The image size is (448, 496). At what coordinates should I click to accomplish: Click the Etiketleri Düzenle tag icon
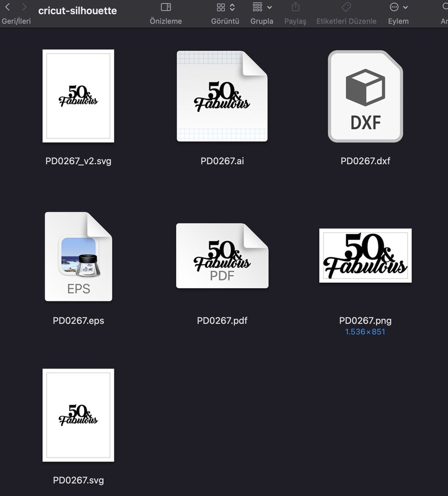[x=346, y=7]
